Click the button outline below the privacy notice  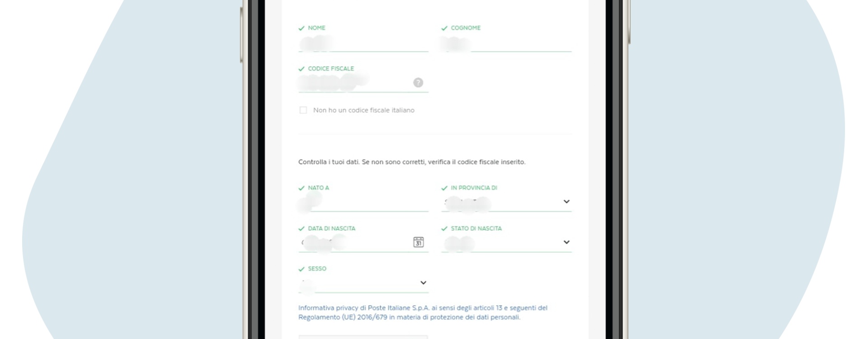363,337
